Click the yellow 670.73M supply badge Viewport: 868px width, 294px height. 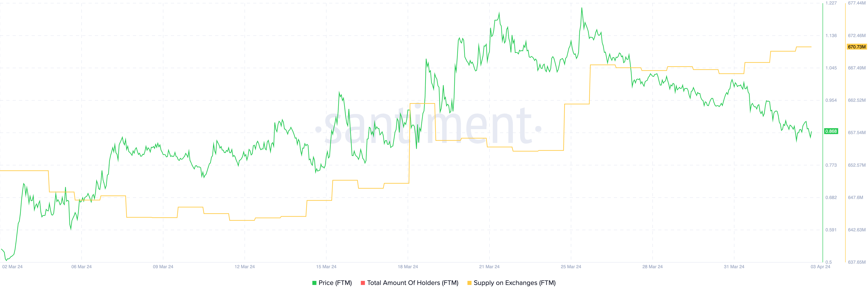(x=856, y=47)
